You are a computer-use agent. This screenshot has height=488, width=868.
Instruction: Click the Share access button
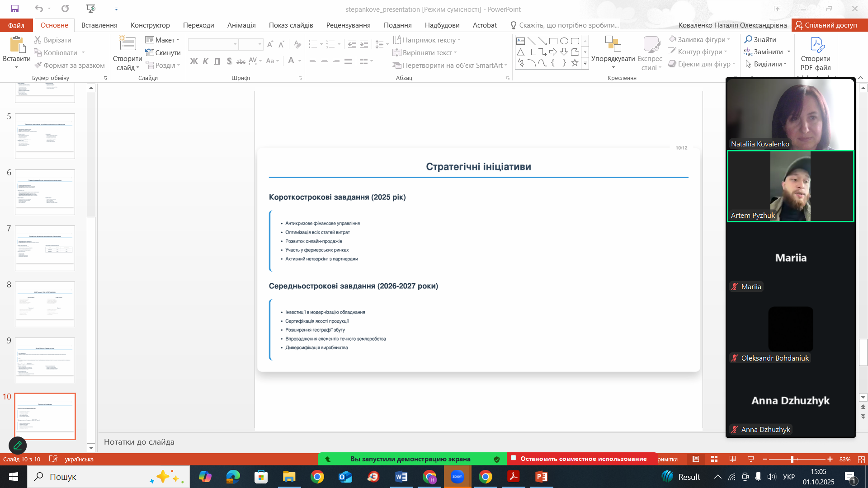pyautogui.click(x=827, y=25)
